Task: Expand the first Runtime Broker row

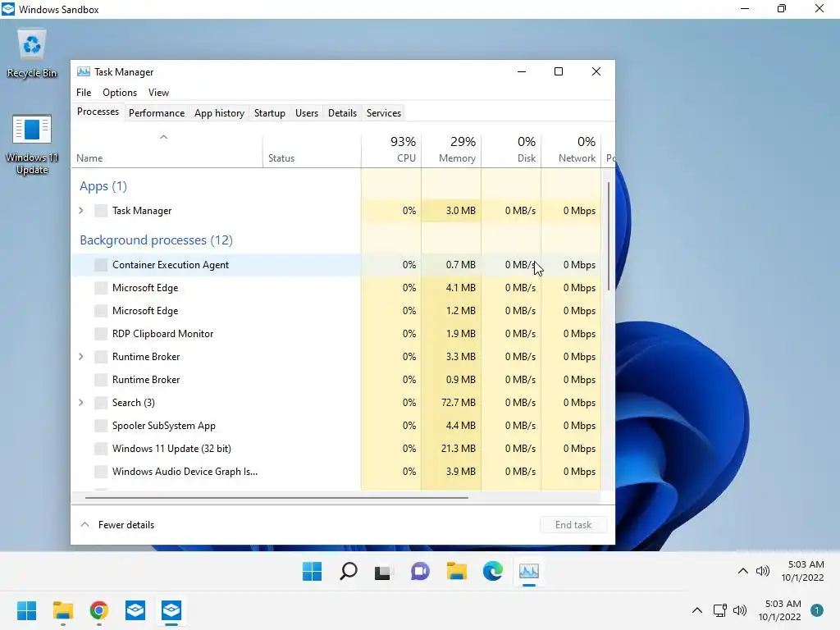Action: click(x=81, y=356)
